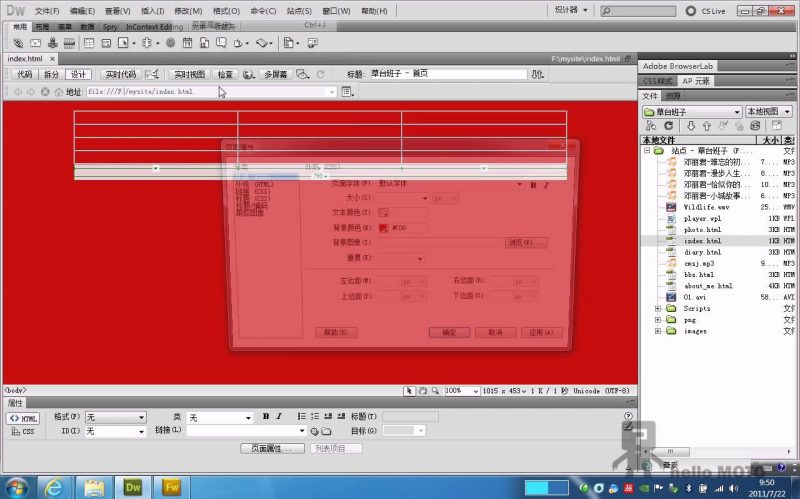Viewport: 800px width, 499px height.
Task: Launch Fireworks from the taskbar
Action: pyautogui.click(x=172, y=487)
